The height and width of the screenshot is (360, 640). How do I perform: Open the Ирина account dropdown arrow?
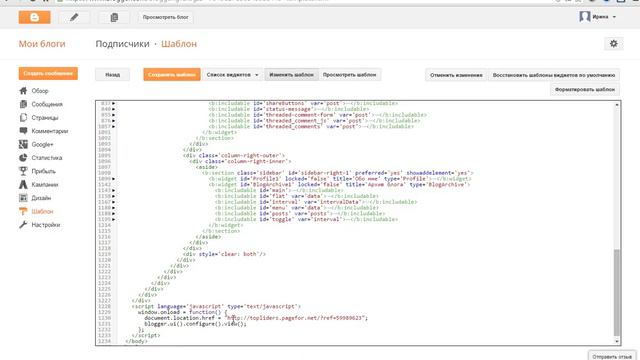[614, 17]
